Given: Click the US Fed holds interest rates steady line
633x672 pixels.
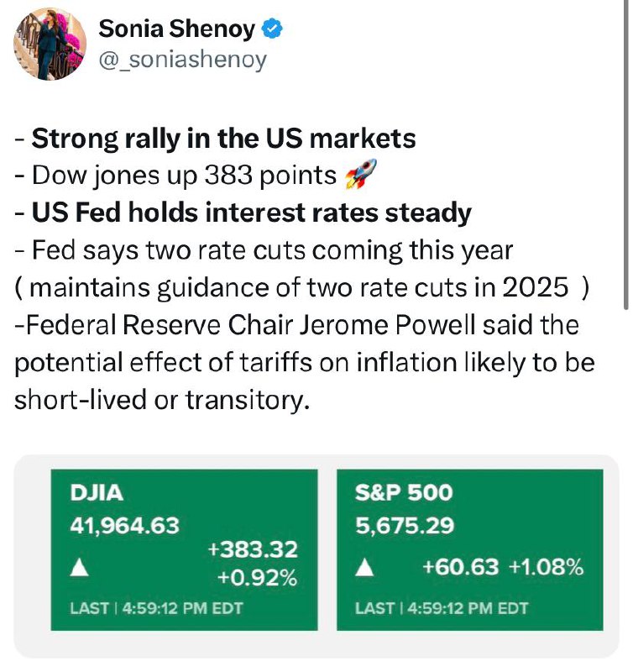Looking at the screenshot, I should [x=251, y=213].
